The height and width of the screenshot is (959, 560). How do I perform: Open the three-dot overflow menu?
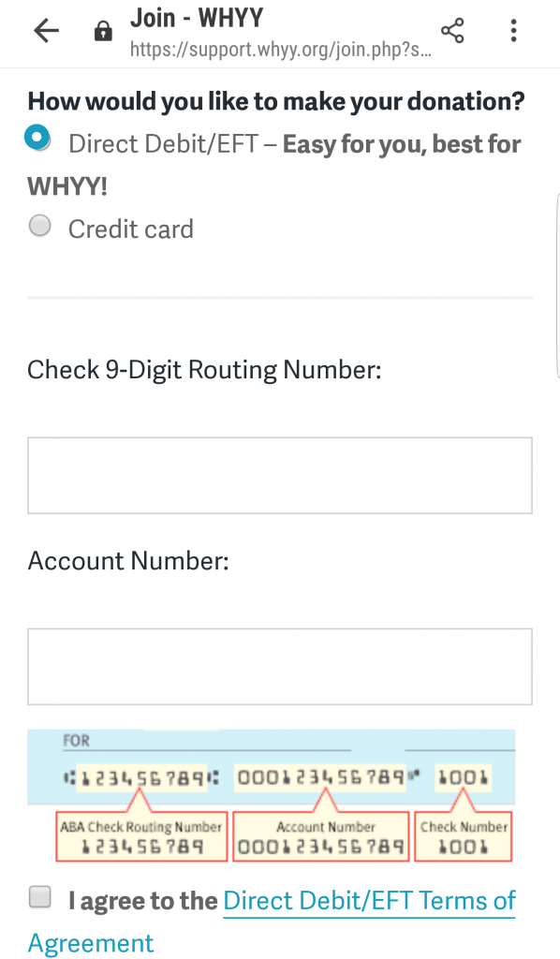tap(513, 31)
